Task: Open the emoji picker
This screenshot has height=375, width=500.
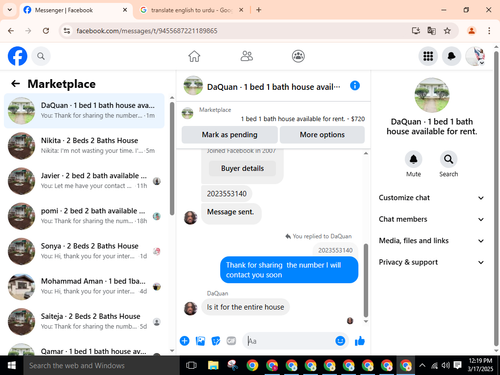Action: pyautogui.click(x=340, y=341)
